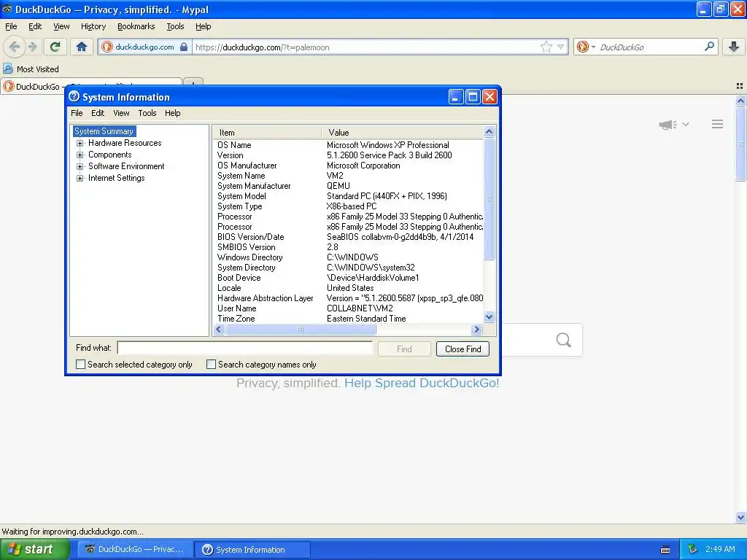
Task: Expand Internet Settings tree node
Action: 80,178
